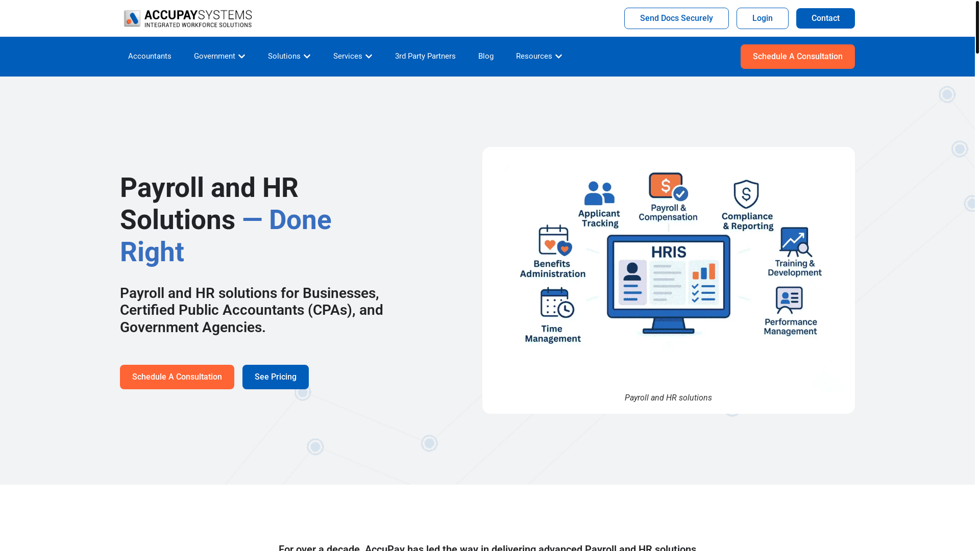Click the Training & Development chart icon

click(x=795, y=242)
